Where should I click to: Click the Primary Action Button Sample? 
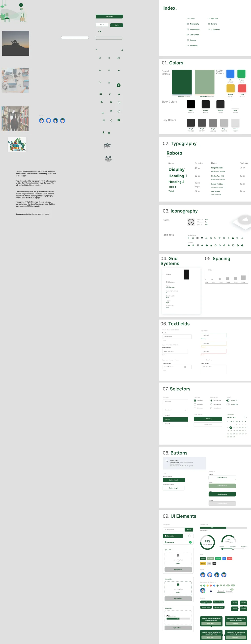click(174, 480)
